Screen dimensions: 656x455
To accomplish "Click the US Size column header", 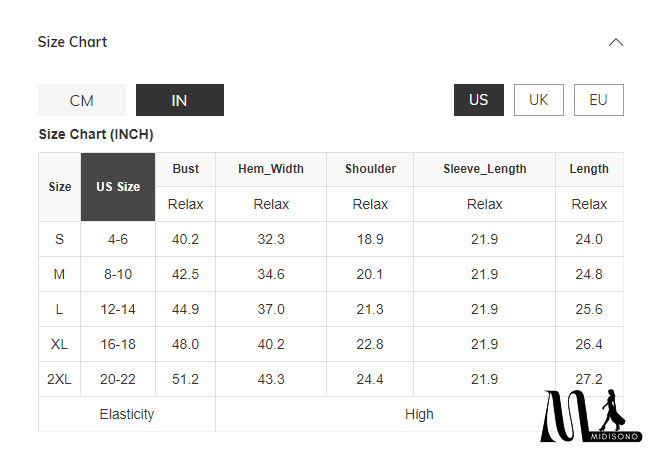I will (118, 187).
